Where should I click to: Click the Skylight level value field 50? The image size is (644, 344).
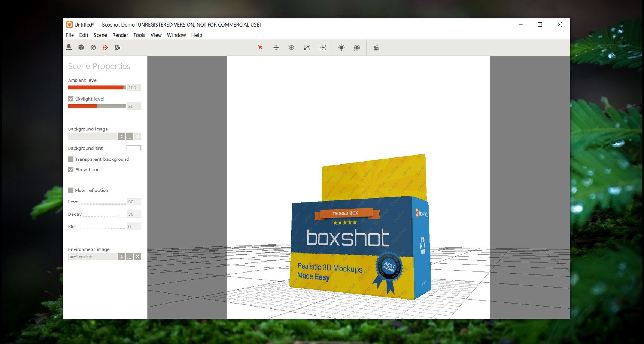click(134, 106)
